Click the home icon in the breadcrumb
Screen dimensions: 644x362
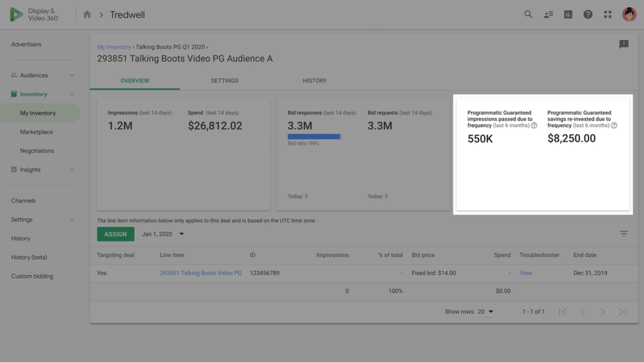pos(87,14)
